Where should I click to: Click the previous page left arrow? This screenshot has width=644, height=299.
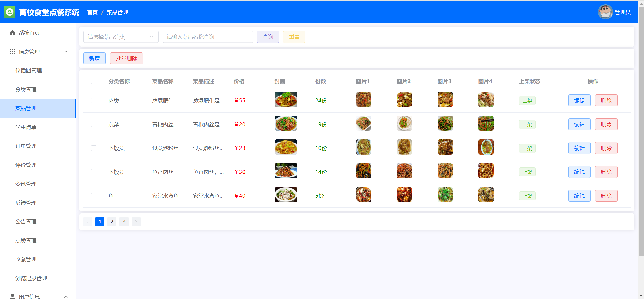(88, 222)
